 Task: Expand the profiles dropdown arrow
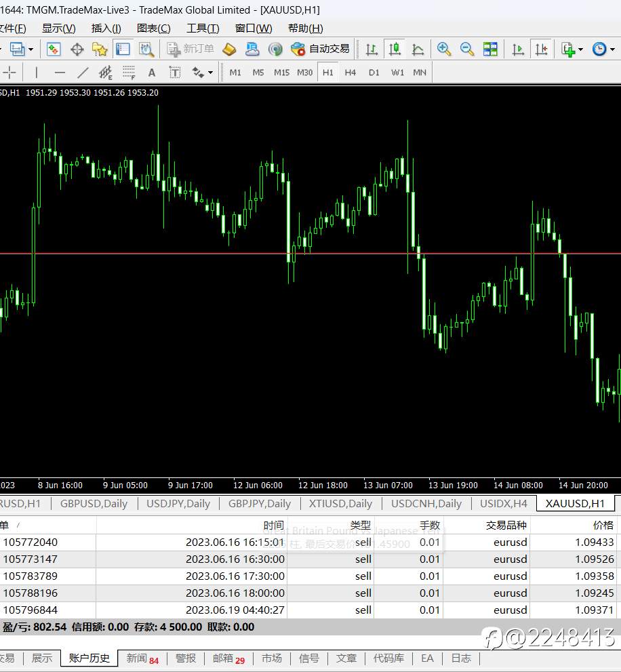pos(31,50)
